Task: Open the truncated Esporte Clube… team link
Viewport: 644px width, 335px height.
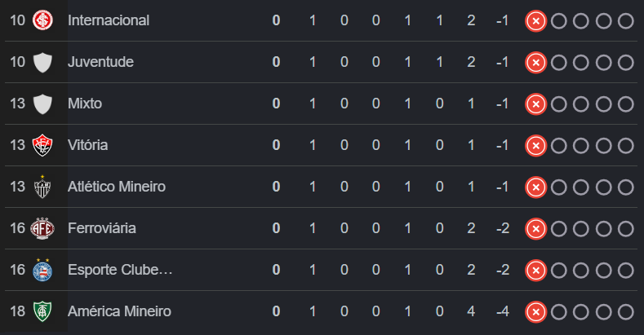Action: click(120, 270)
